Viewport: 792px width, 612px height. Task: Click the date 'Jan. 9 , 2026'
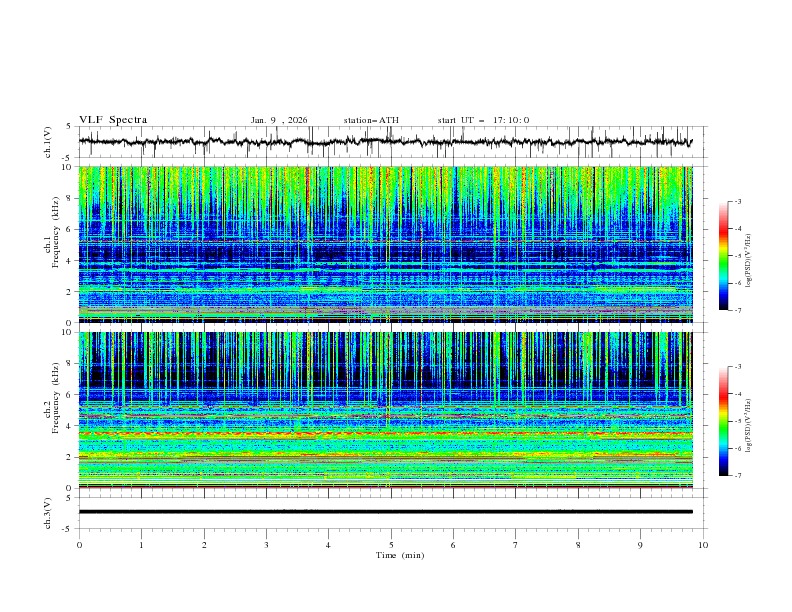point(279,120)
